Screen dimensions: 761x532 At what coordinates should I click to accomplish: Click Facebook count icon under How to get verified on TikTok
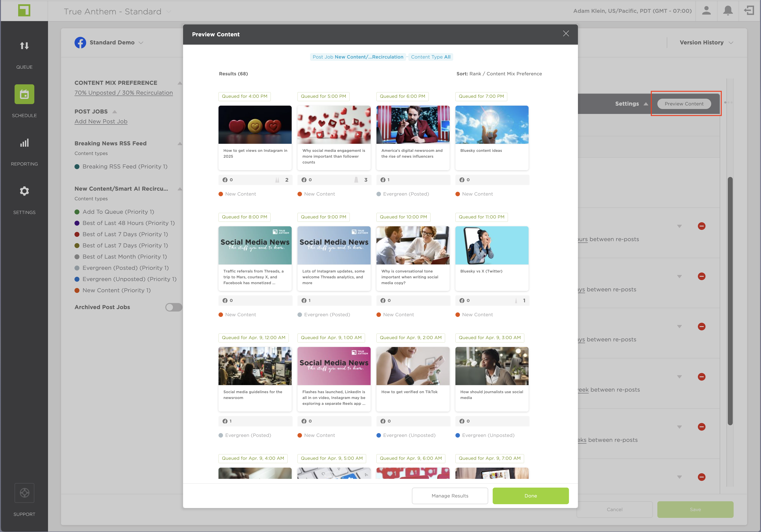383,421
